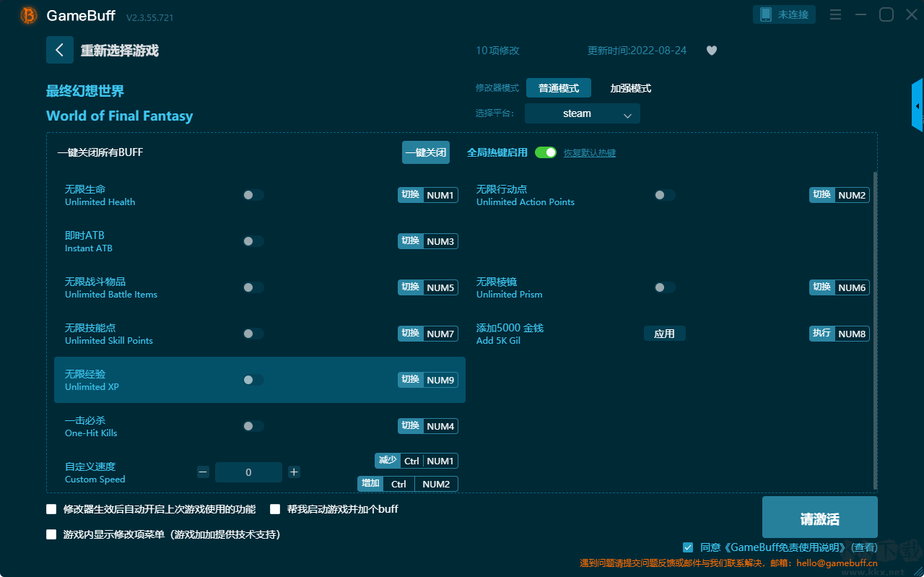This screenshot has height=577, width=924.
Task: Click the 一键关闭所有BUFF label
Action: (100, 152)
